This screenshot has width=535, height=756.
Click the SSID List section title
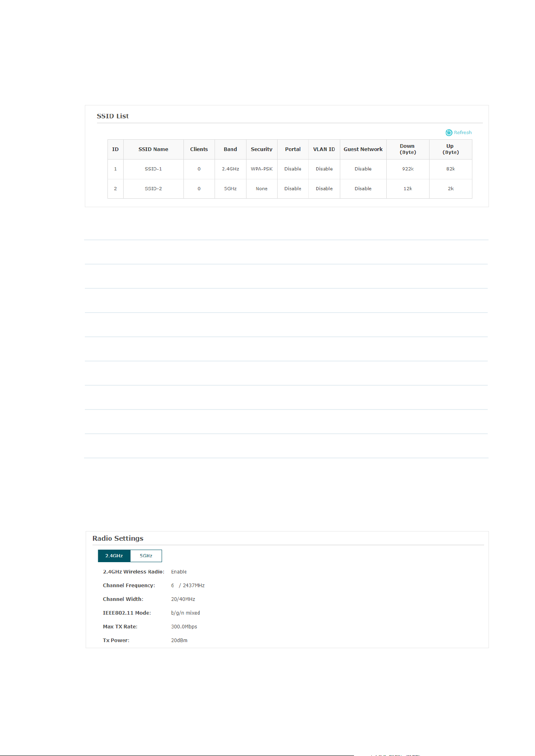113,116
